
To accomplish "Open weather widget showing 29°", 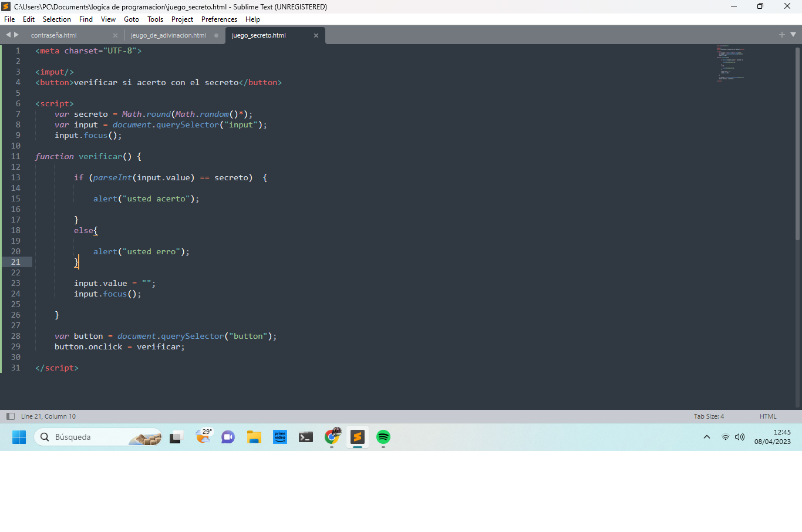I will pyautogui.click(x=204, y=436).
